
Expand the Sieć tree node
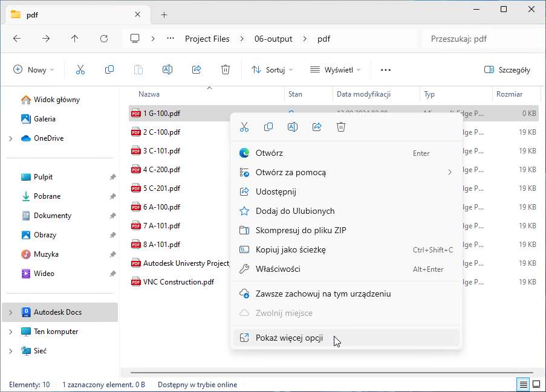(x=10, y=351)
